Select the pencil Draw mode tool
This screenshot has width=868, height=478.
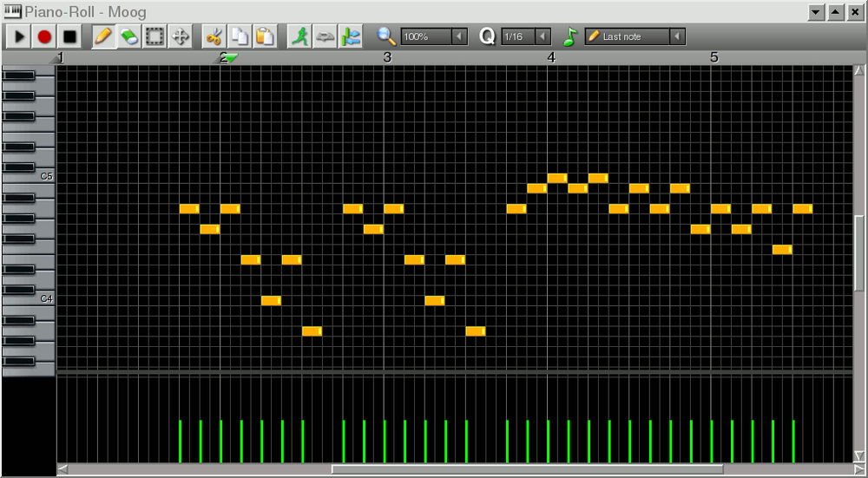click(x=103, y=37)
